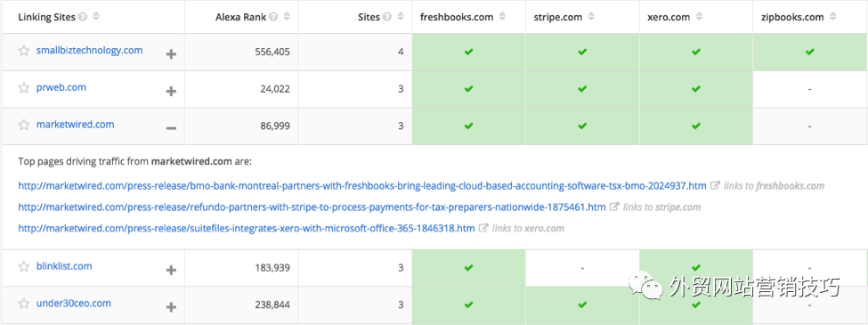The image size is (868, 325).
Task: Select the 86,999 Alexa rank cell
Action: tap(241, 126)
